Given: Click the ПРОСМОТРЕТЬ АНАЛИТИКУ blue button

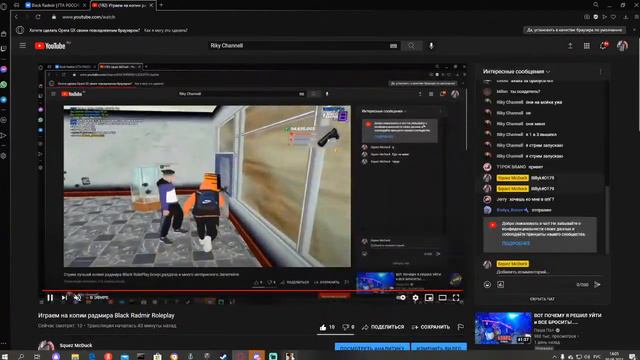Looking at the screenshot, I should click(372, 348).
